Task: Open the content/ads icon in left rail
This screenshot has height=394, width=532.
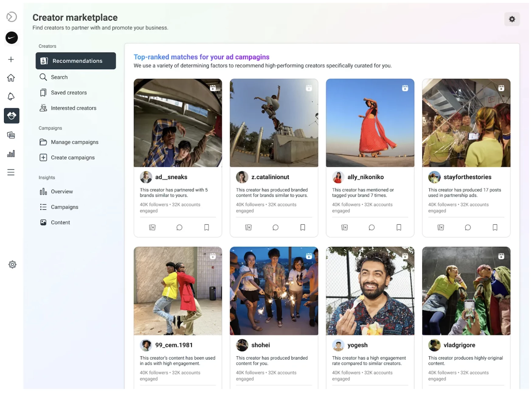Action: tap(11, 135)
